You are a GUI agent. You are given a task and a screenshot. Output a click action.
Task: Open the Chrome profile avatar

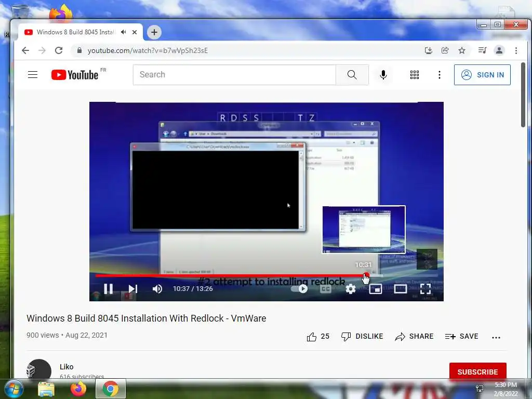(499, 50)
